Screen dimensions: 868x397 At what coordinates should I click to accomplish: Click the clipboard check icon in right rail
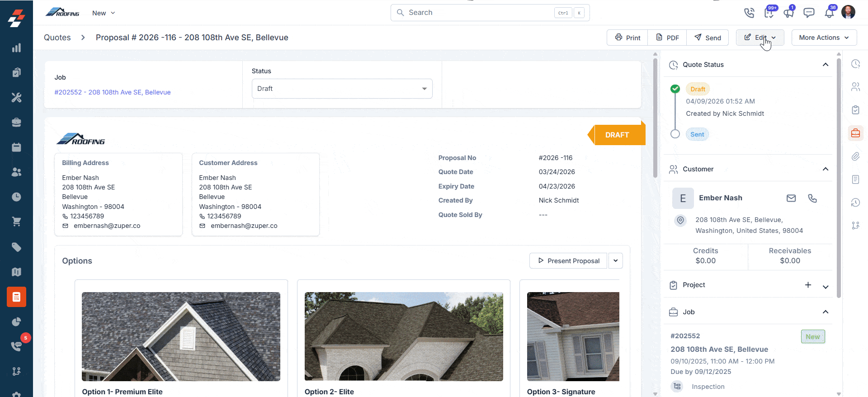[x=855, y=110]
